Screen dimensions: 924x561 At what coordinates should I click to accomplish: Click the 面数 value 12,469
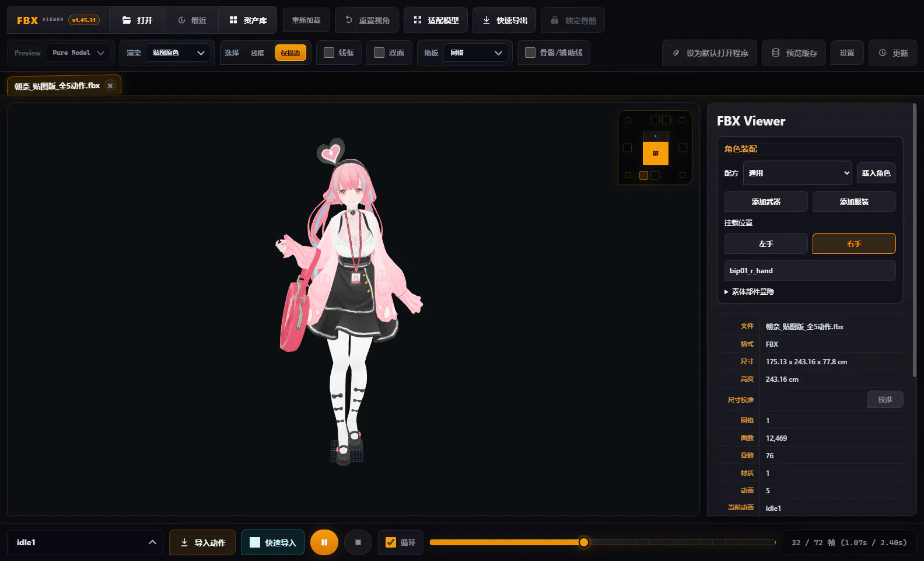point(776,438)
